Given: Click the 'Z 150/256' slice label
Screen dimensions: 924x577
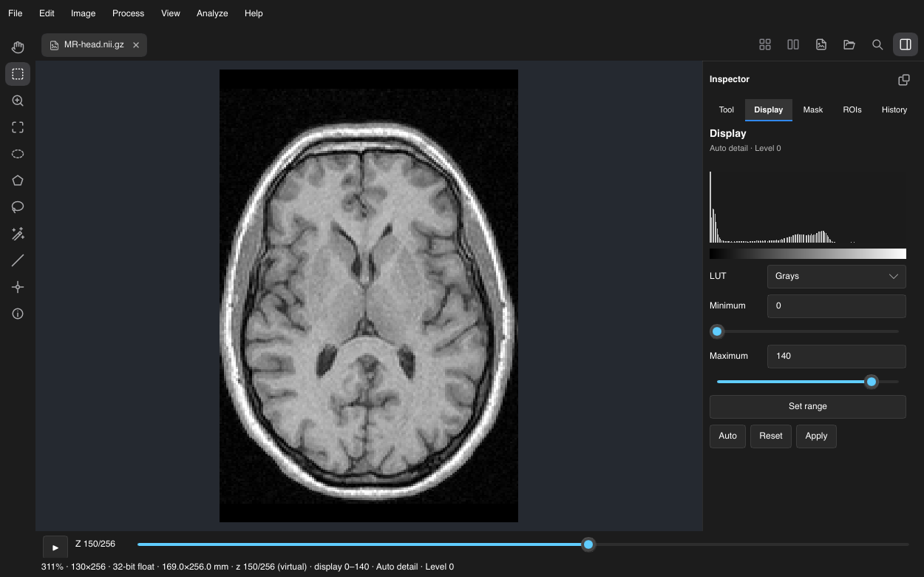Looking at the screenshot, I should point(95,544).
